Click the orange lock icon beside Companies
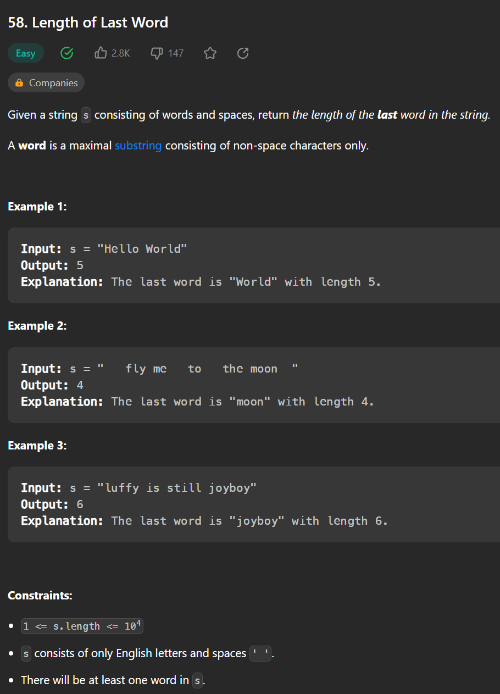The height and width of the screenshot is (694, 500). click(19, 83)
